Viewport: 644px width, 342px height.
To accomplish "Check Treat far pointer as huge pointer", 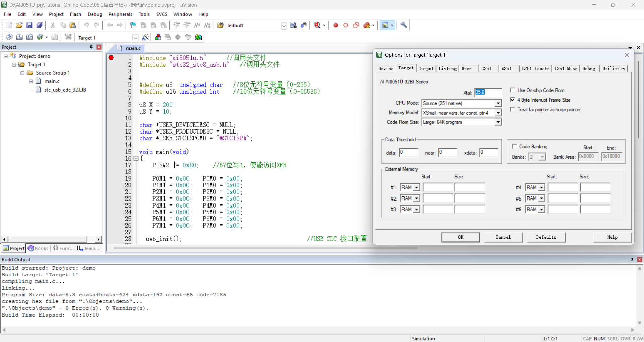I will 513,110.
